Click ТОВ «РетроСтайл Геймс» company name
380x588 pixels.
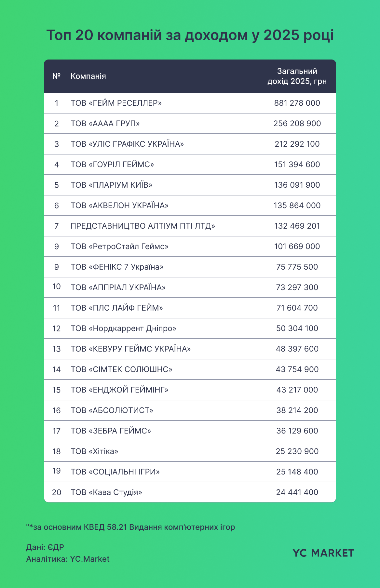tap(119, 247)
